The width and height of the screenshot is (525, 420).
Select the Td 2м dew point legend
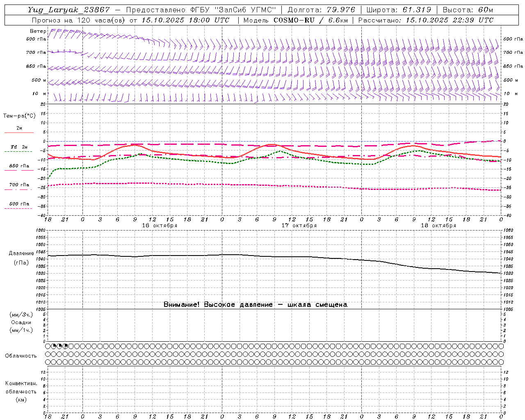coord(19,147)
